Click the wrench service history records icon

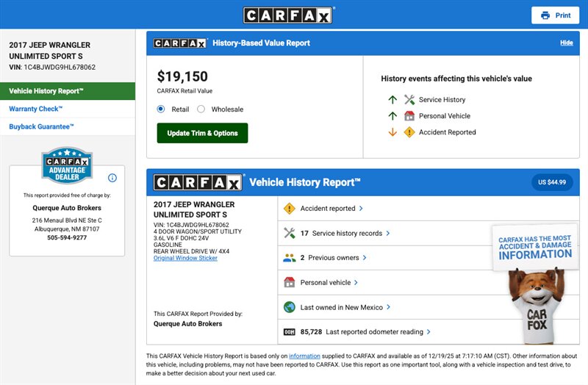(x=290, y=233)
